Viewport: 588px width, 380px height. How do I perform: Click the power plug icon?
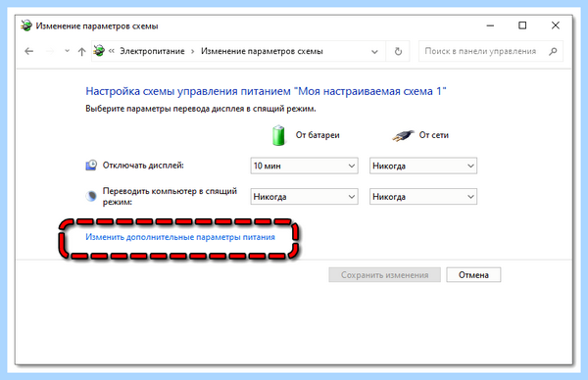403,136
